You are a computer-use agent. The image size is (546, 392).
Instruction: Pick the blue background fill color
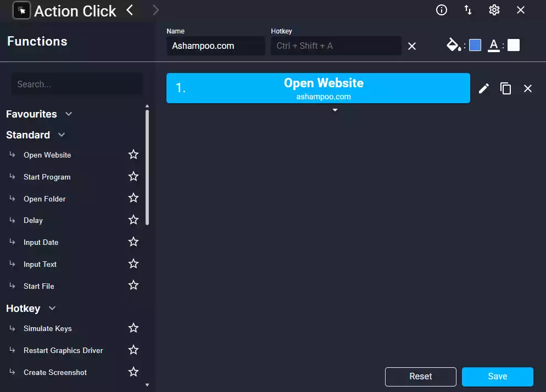tap(475, 45)
